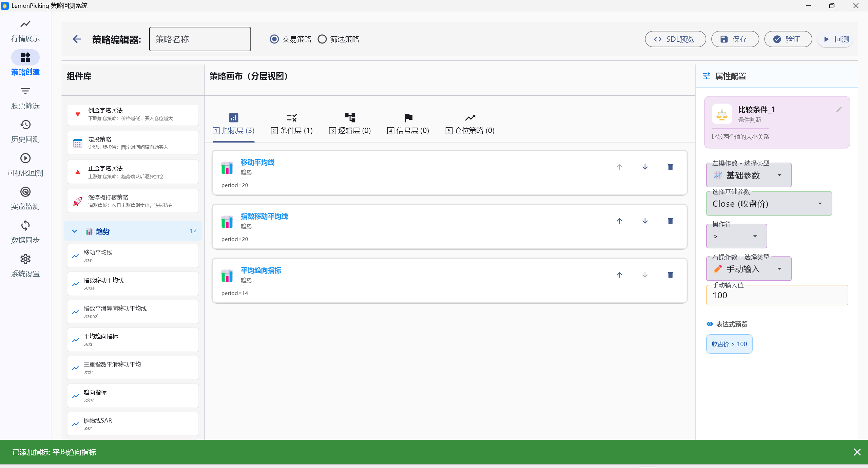Click the 策略名称 input field
Image resolution: width=868 pixels, height=468 pixels.
(200, 39)
